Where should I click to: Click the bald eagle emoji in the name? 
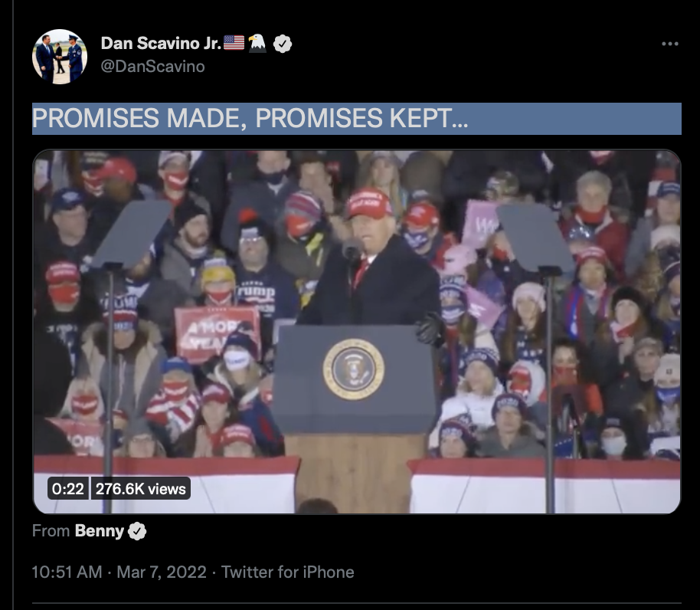click(257, 44)
